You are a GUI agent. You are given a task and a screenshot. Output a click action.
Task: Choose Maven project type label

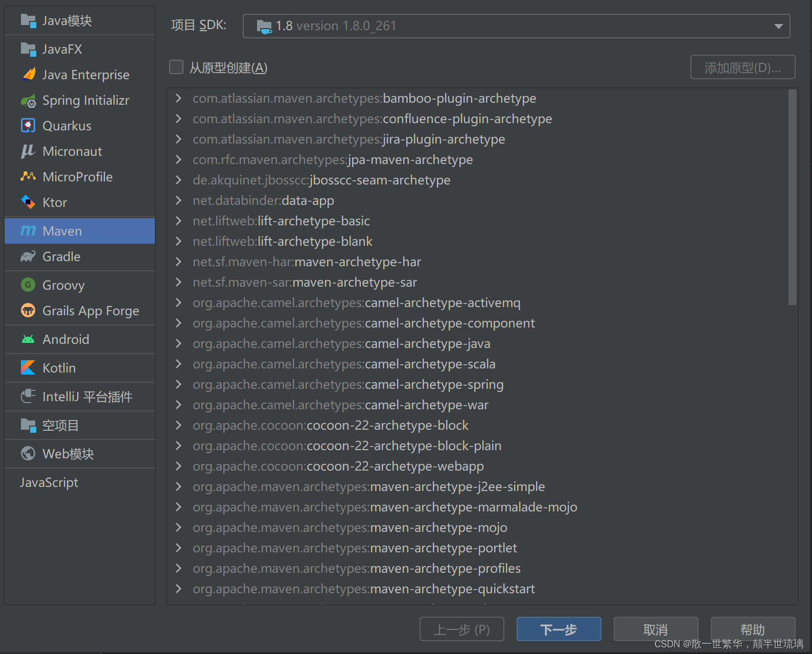tap(62, 231)
